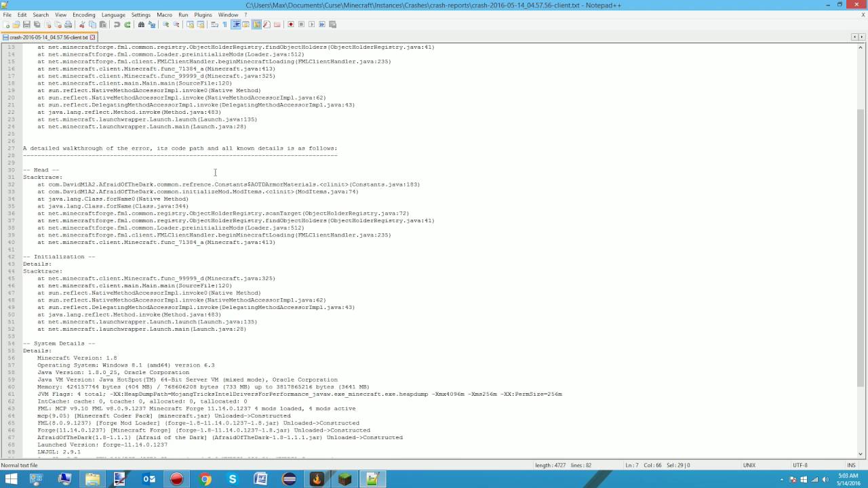This screenshot has height=488, width=868.
Task: Click the '-- Head --' line
Action: click(41, 170)
